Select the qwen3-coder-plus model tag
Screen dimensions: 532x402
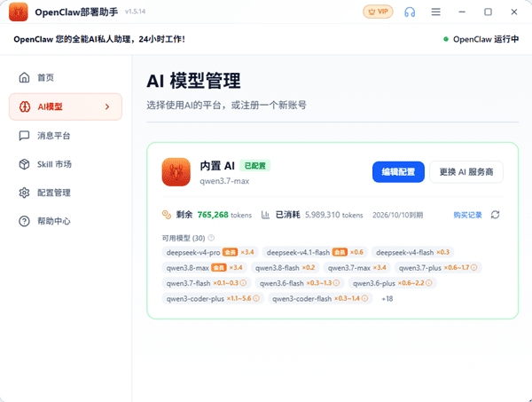(x=213, y=298)
